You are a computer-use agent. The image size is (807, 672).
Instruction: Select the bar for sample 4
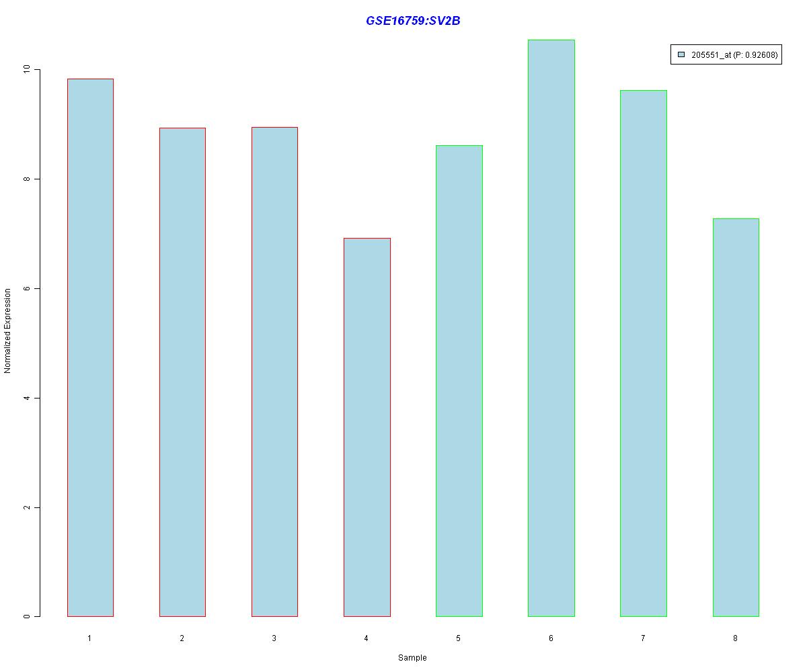367,427
